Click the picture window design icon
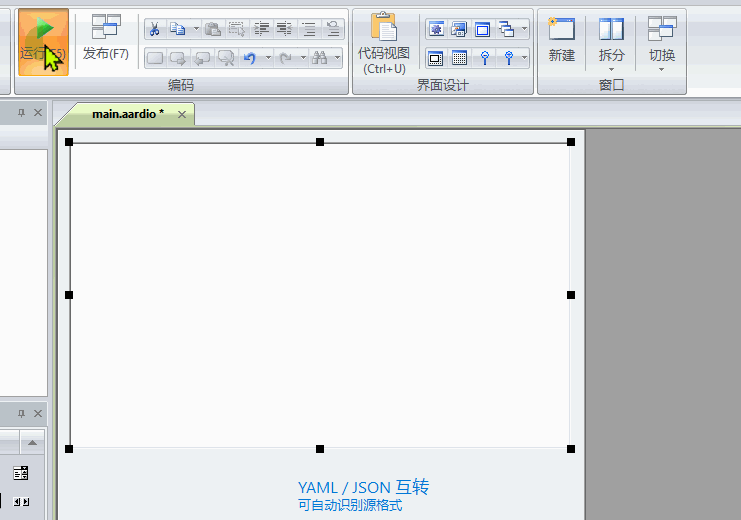This screenshot has width=741, height=520. (x=459, y=29)
